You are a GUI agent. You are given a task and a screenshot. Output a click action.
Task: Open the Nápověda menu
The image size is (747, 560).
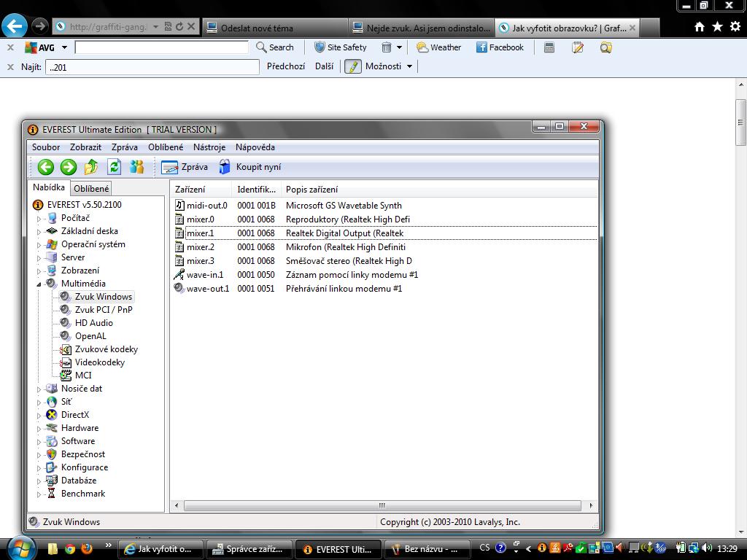tap(255, 147)
